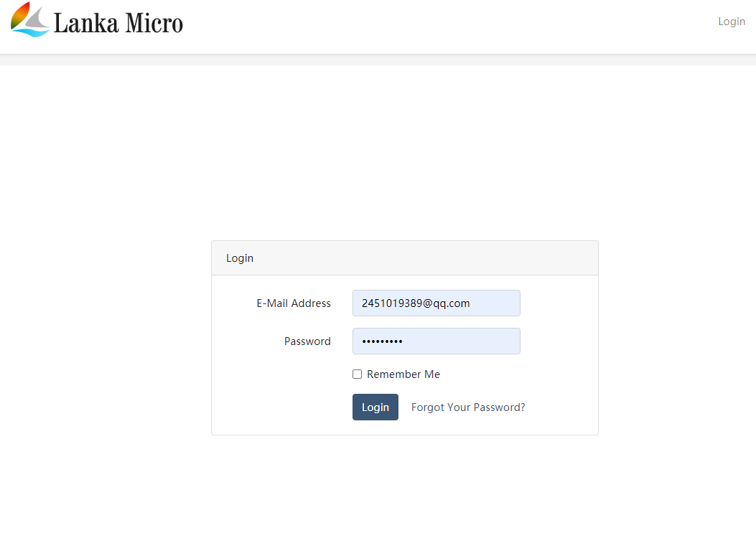Focus the Password input field

tap(436, 341)
